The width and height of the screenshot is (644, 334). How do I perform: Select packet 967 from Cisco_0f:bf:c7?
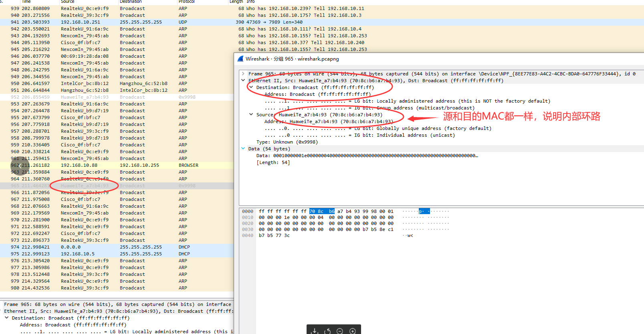tap(117, 199)
